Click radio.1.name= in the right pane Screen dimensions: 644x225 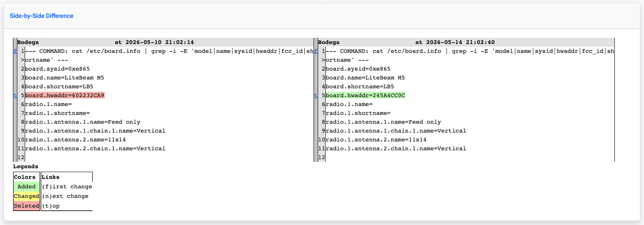tap(349, 104)
